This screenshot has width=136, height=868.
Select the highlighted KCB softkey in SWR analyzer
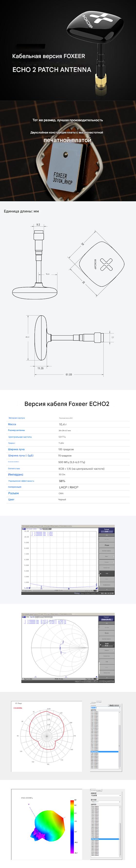coord(107,573)
